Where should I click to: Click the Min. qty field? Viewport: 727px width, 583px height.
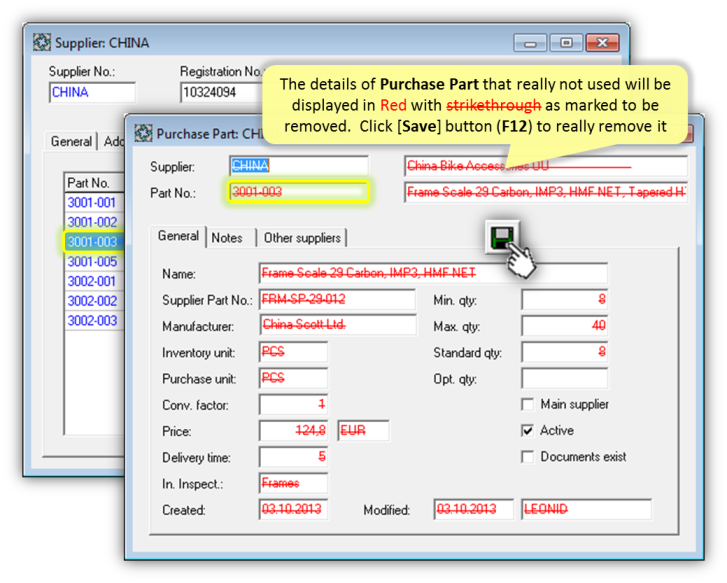click(564, 300)
